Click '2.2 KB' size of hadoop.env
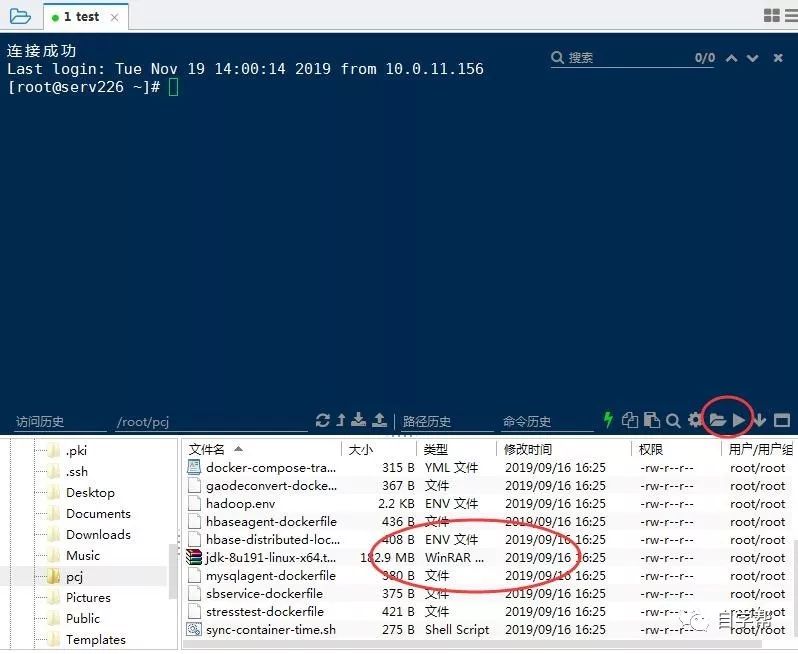The width and height of the screenshot is (798, 654). pyautogui.click(x=396, y=503)
